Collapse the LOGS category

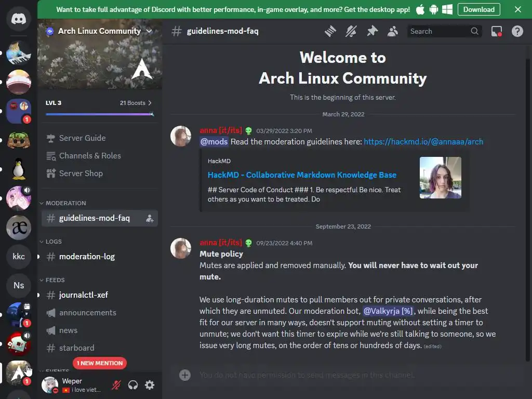click(51, 242)
